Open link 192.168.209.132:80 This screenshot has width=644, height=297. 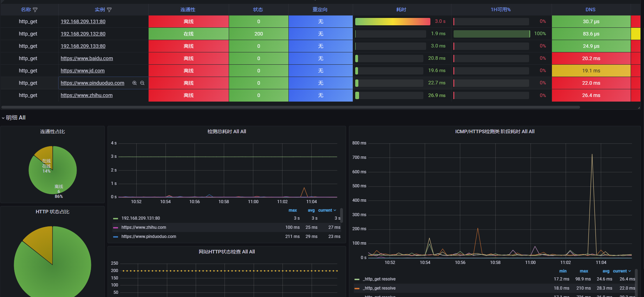[83, 34]
